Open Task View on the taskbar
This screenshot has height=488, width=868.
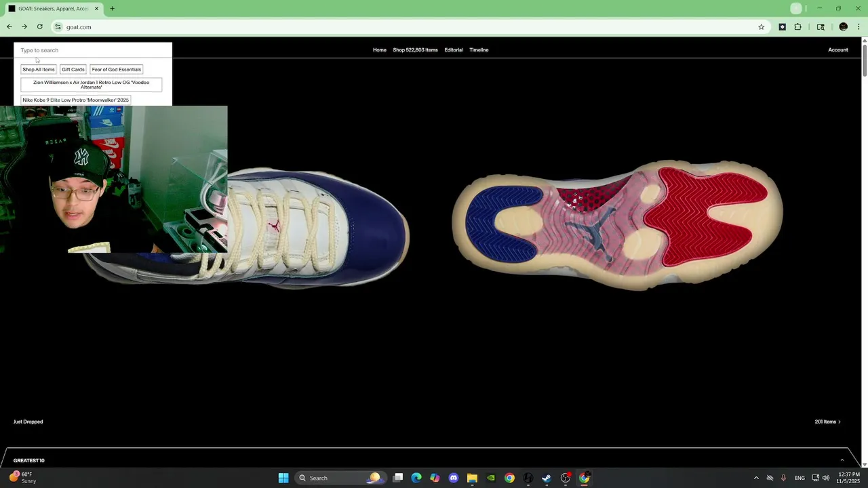[x=398, y=478]
